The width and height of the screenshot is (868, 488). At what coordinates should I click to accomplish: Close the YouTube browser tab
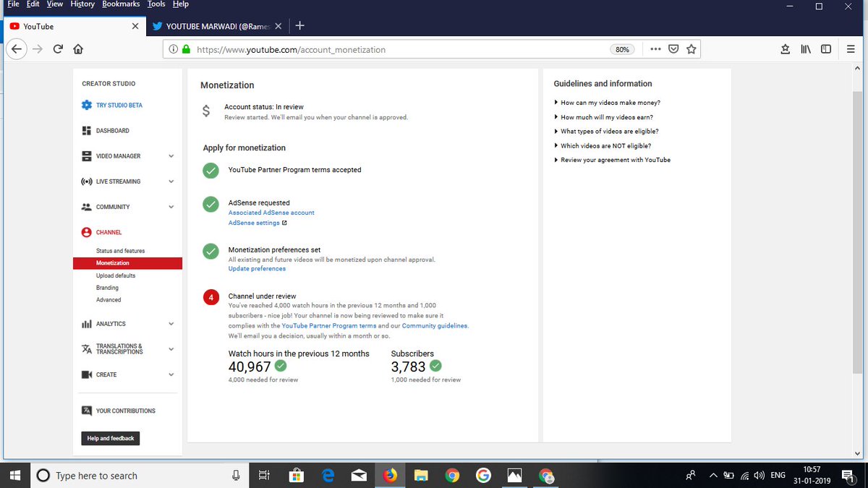pyautogui.click(x=135, y=26)
